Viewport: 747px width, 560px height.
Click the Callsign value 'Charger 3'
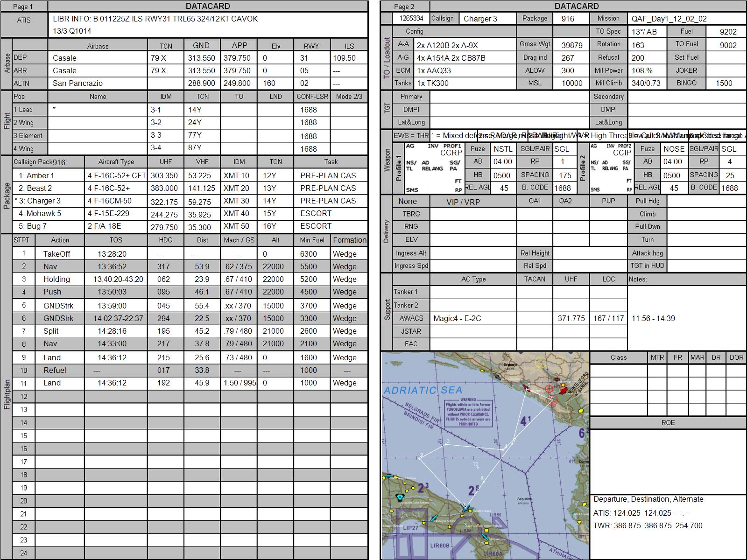coord(480,19)
